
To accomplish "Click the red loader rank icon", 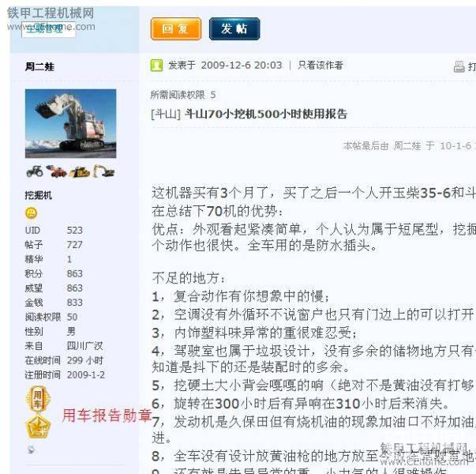I will click(x=57, y=171).
